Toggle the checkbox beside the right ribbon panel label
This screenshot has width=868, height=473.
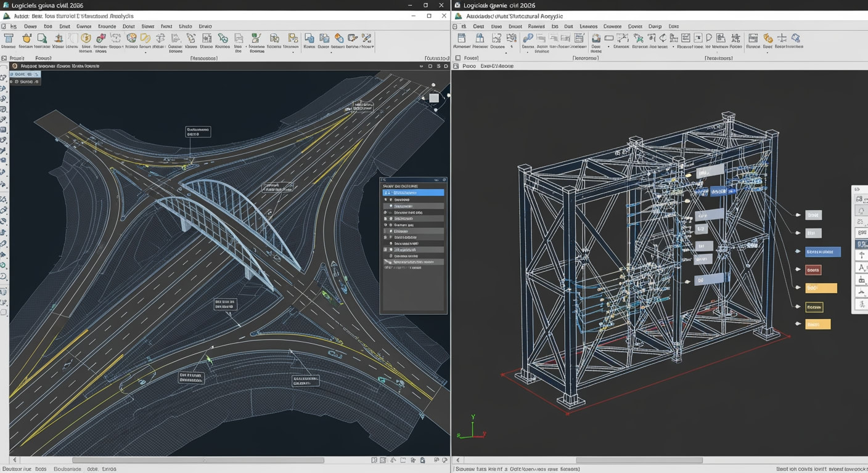[x=457, y=58]
